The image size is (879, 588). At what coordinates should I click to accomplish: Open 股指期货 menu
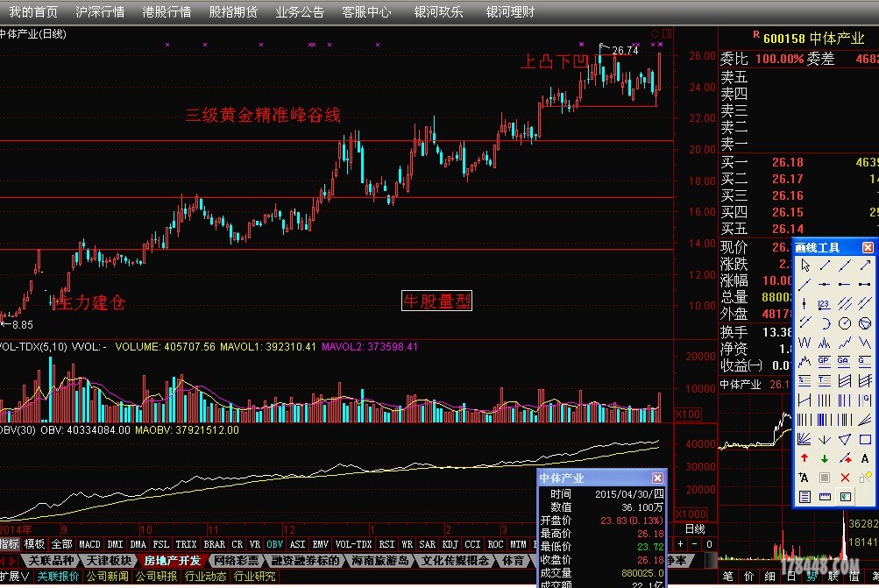pyautogui.click(x=233, y=11)
